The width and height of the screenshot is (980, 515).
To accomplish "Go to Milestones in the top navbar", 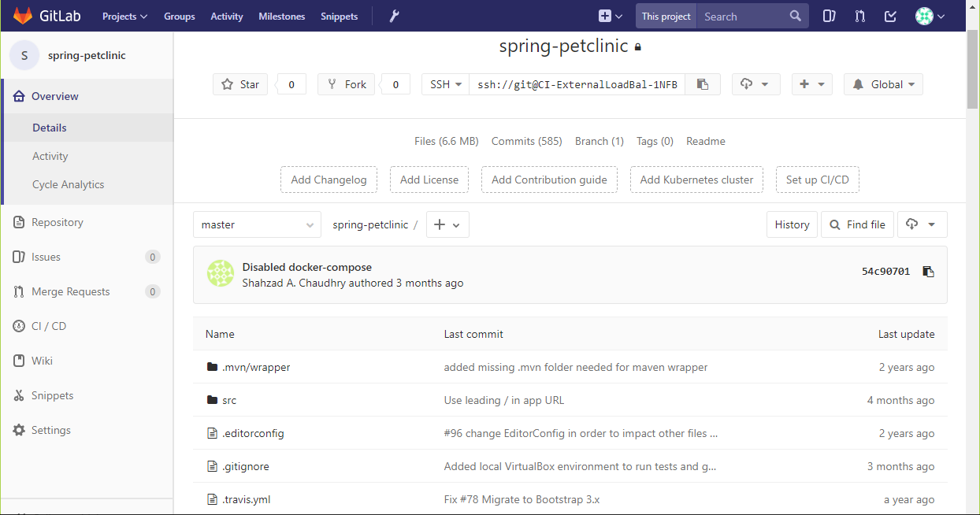I will pyautogui.click(x=282, y=16).
